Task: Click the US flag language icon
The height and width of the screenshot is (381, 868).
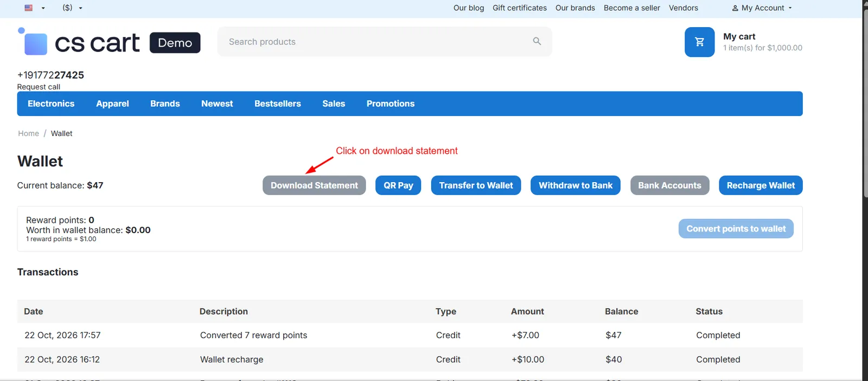Action: [29, 8]
